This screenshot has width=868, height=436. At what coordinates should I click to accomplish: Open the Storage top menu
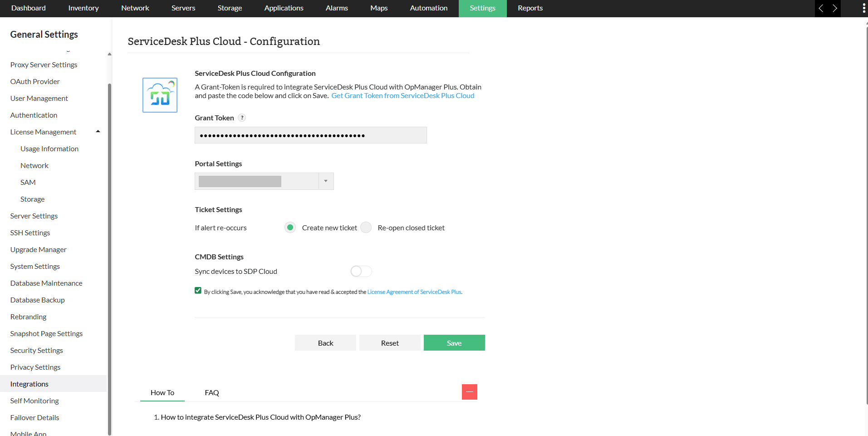[230, 8]
